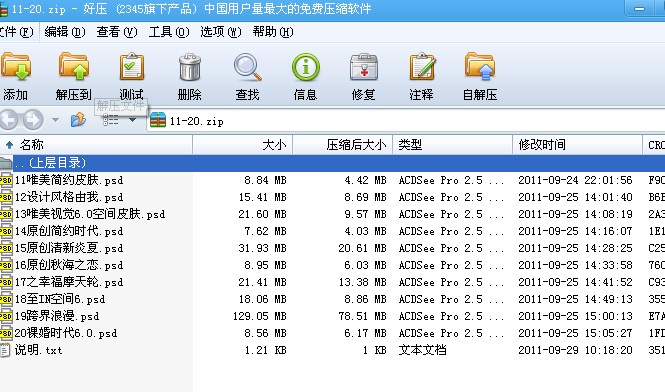Open the 编辑(E) menu
This screenshot has height=392, width=665.
pyautogui.click(x=65, y=32)
